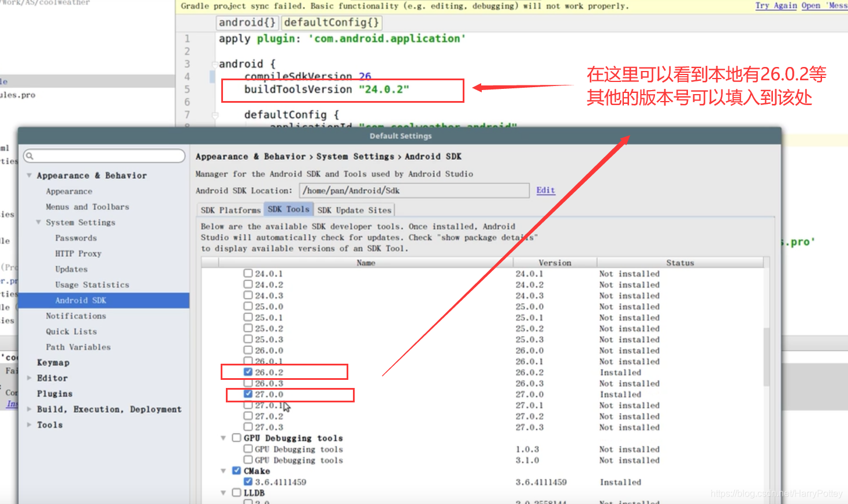Toggle the GPU Debugging tools group checkbox
This screenshot has width=848, height=504.
tap(236, 438)
